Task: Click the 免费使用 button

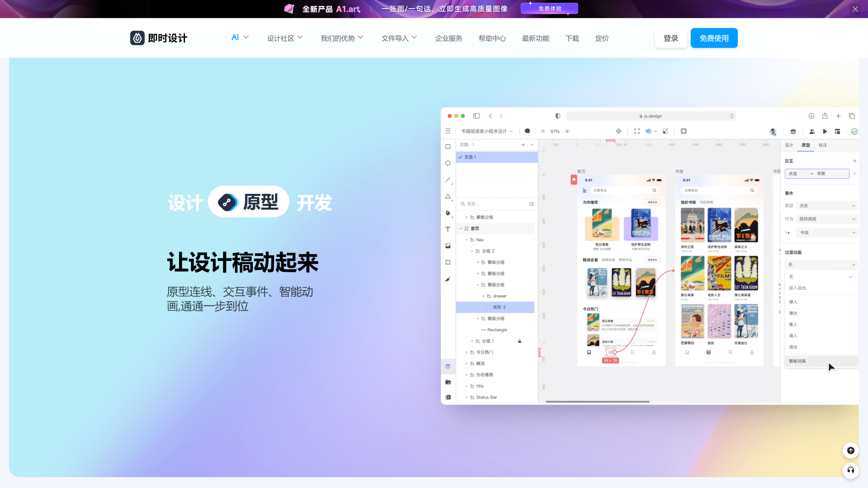Action: coord(714,38)
